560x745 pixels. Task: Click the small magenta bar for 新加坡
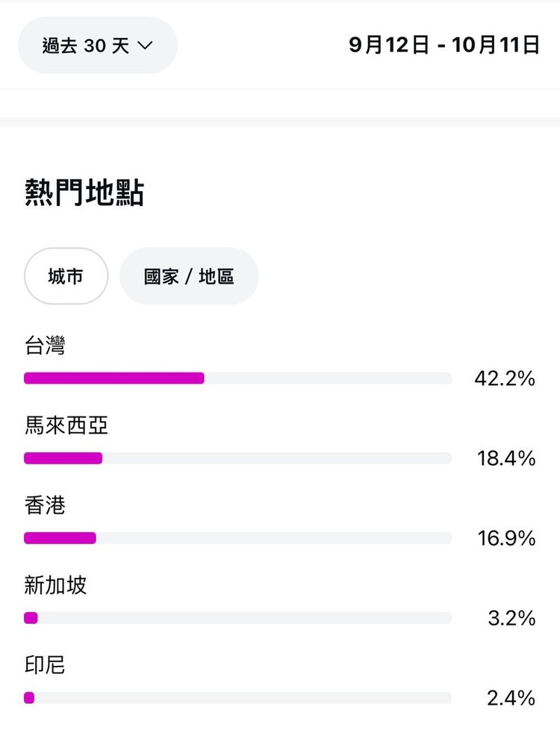[31, 617]
